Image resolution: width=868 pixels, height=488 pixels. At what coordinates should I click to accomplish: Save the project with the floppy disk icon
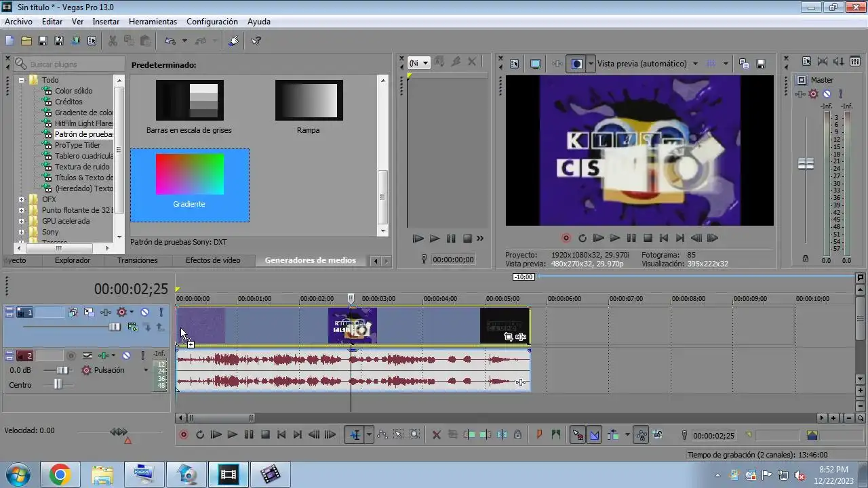43,41
